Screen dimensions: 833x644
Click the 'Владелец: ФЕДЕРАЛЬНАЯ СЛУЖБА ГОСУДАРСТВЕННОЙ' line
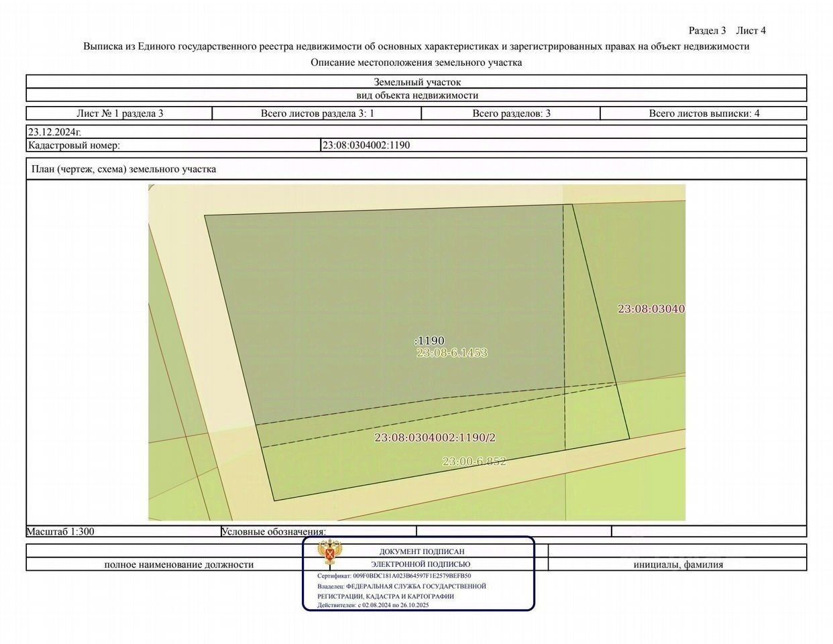click(402, 586)
